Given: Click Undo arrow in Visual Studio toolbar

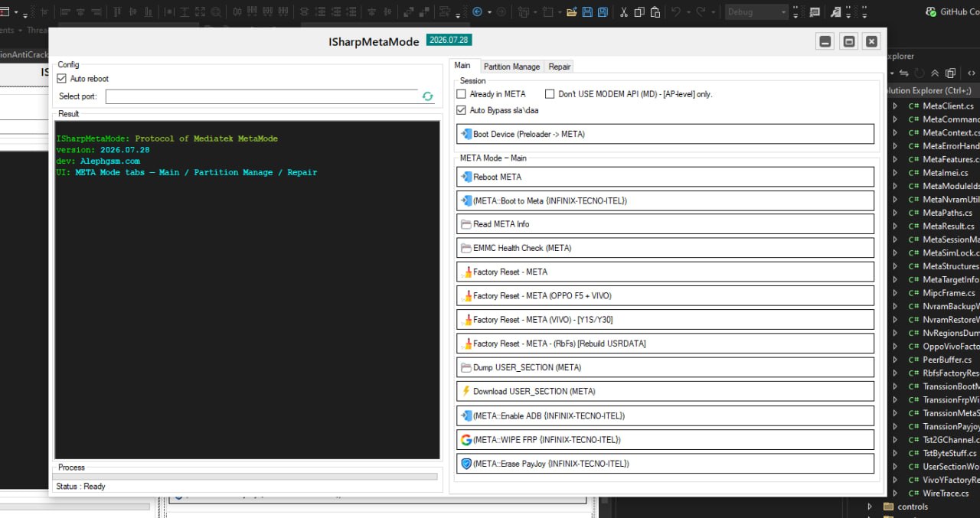Looking at the screenshot, I should tap(675, 12).
